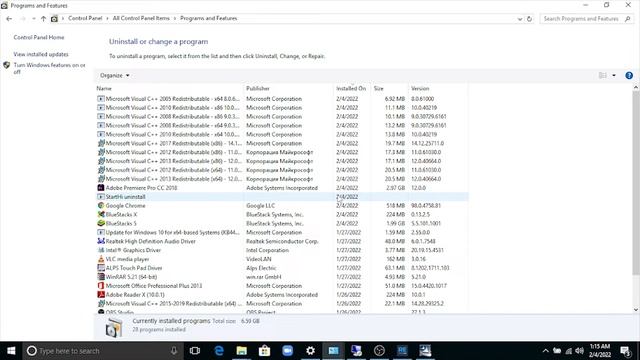The height and width of the screenshot is (360, 640).
Task: Select Microsoft Visual C++ 2017 Redistributable (x86)
Action: 282,143
